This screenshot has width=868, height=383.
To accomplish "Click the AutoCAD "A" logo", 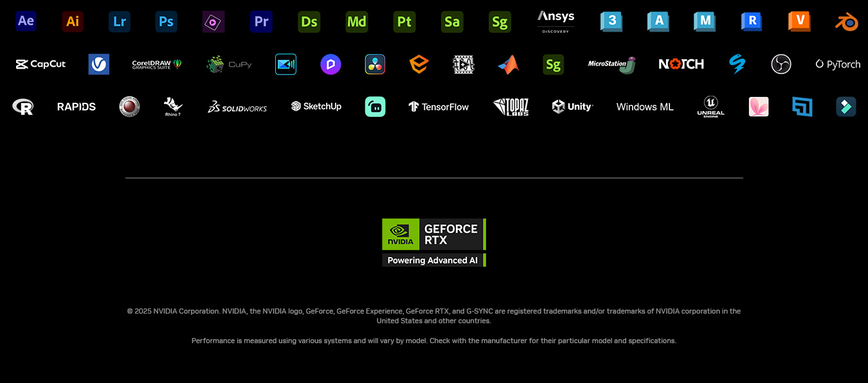I will 658,21.
